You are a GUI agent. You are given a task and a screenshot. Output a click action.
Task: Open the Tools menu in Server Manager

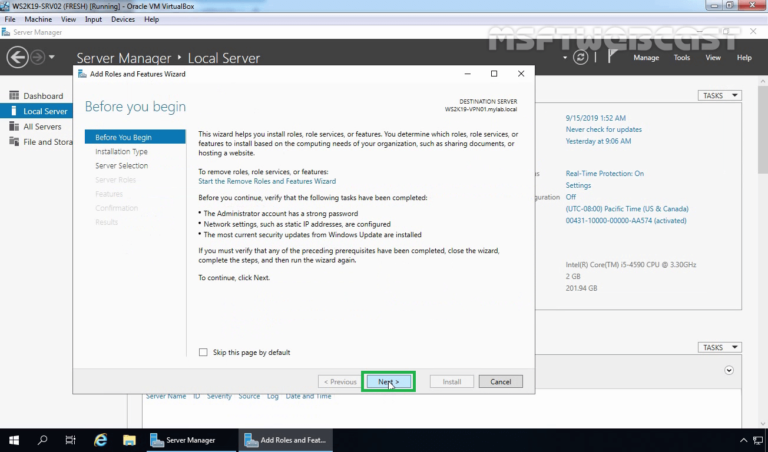tap(682, 58)
